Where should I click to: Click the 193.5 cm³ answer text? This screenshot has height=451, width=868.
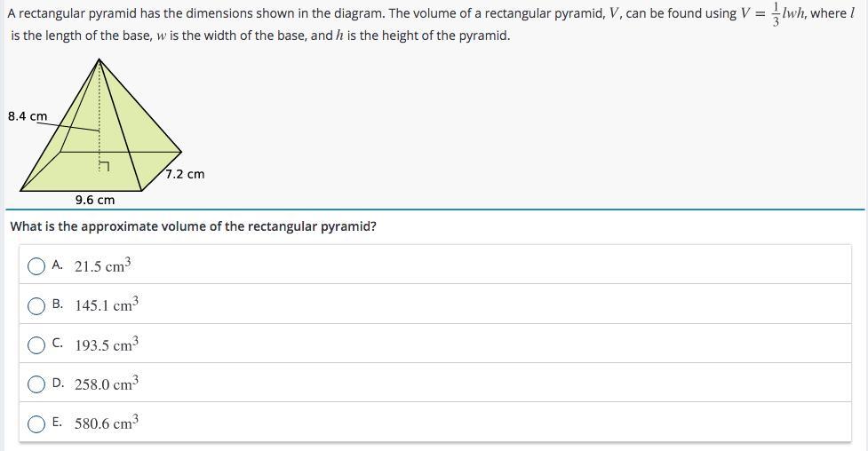click(x=107, y=344)
